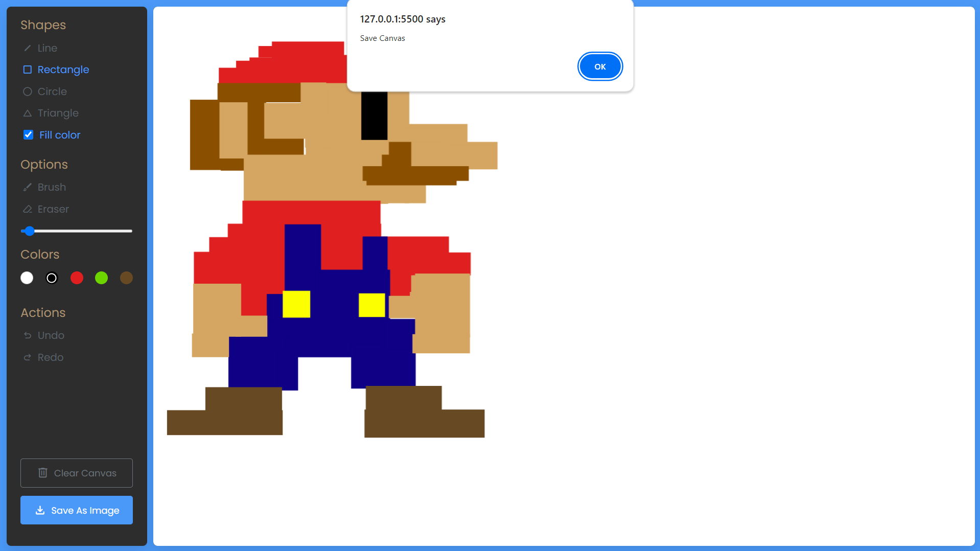The image size is (980, 551).
Task: Choose the Circle shape icon
Action: pos(28,91)
